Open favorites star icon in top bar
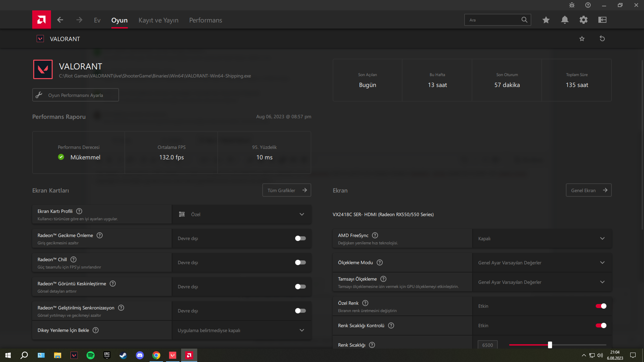The image size is (644, 362). click(x=546, y=20)
